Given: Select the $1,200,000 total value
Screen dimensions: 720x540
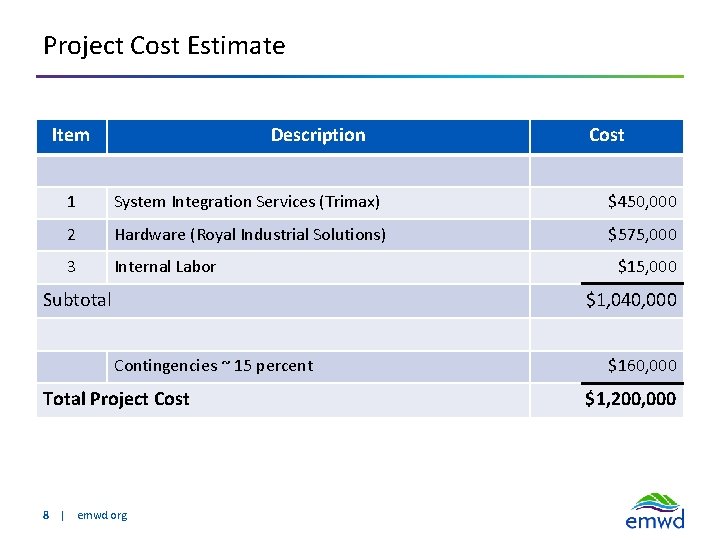Looking at the screenshot, I should click(630, 399).
